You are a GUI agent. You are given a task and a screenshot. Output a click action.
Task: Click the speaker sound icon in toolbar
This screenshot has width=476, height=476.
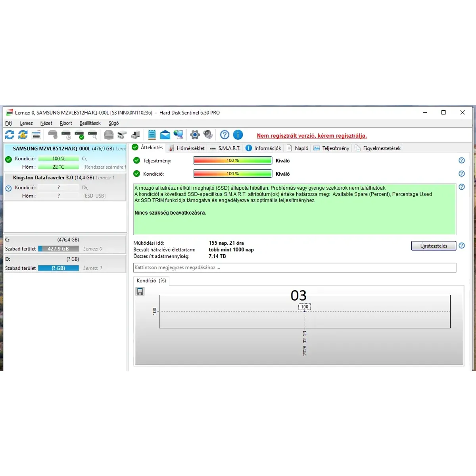point(208,135)
